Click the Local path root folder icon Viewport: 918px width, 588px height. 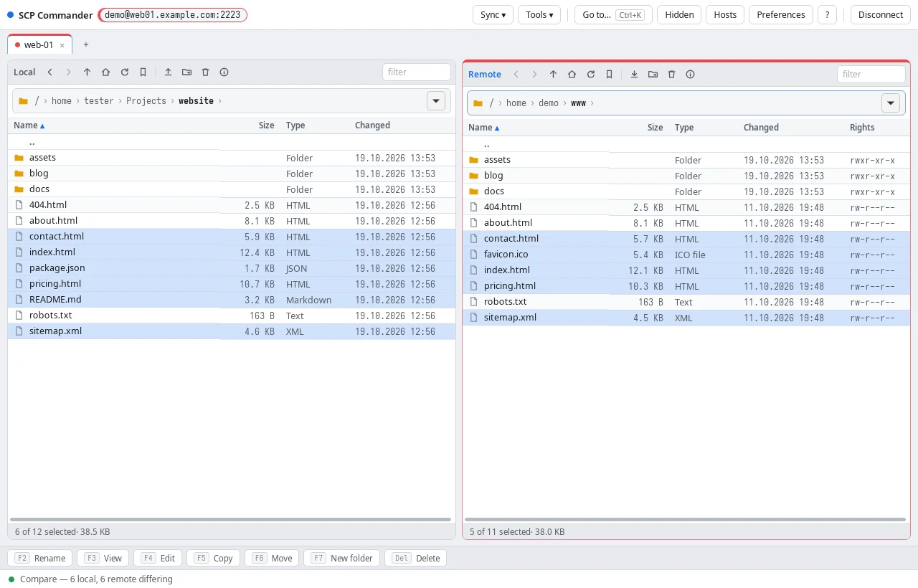(x=24, y=101)
